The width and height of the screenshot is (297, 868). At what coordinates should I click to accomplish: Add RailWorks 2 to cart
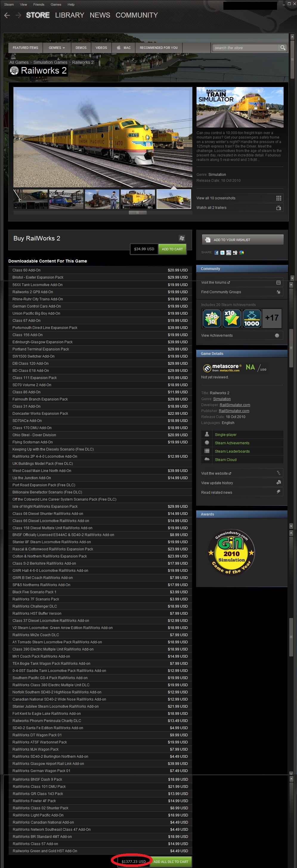[x=172, y=249]
